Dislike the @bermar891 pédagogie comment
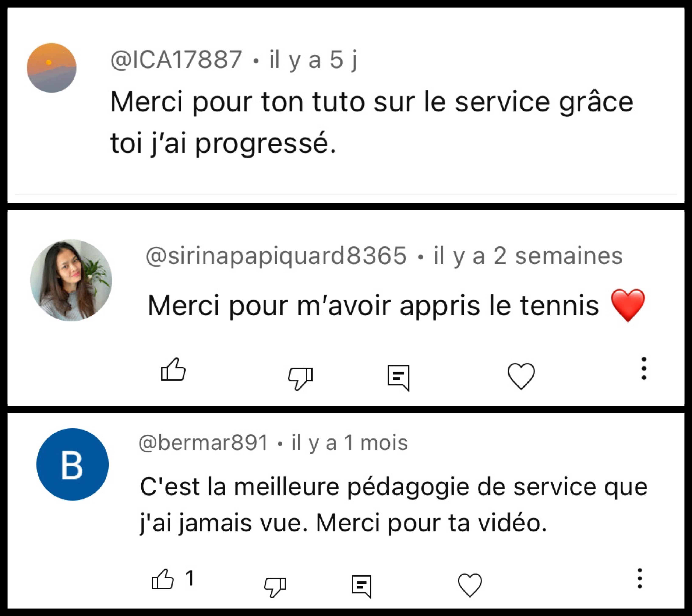692x616 pixels. [x=275, y=586]
